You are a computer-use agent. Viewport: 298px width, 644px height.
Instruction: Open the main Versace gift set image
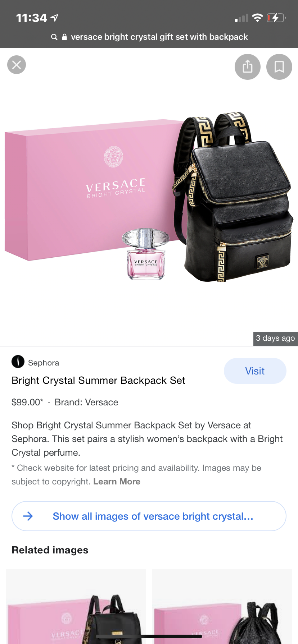[x=149, y=197]
